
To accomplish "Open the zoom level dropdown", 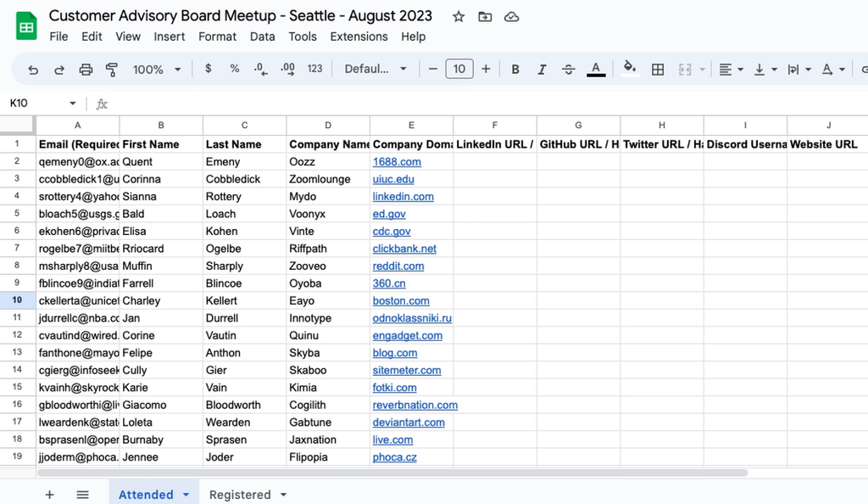I will click(157, 70).
